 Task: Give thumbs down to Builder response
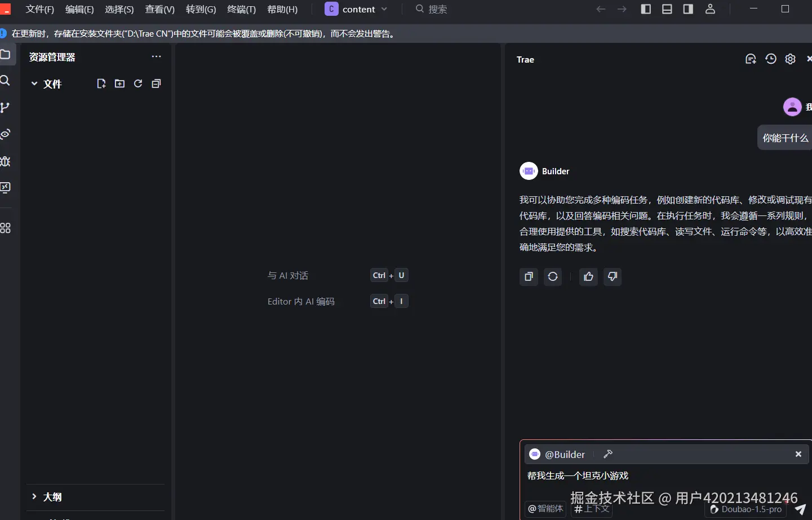tap(613, 276)
